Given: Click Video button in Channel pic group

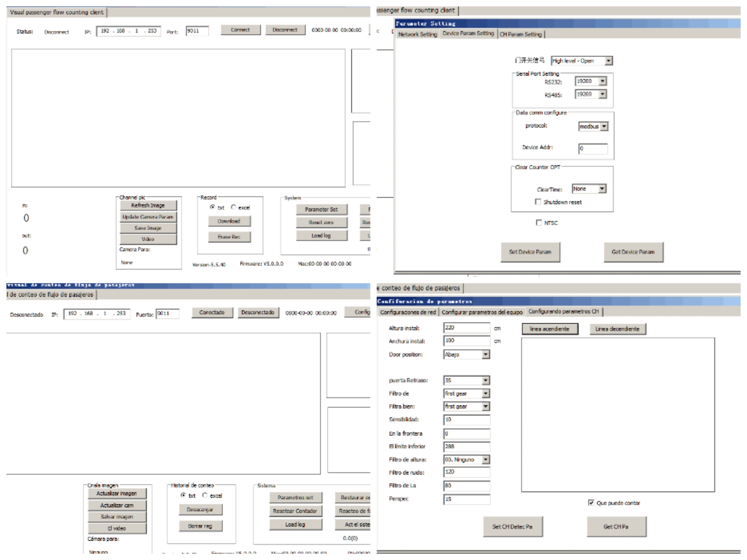Looking at the screenshot, I should tap(148, 239).
